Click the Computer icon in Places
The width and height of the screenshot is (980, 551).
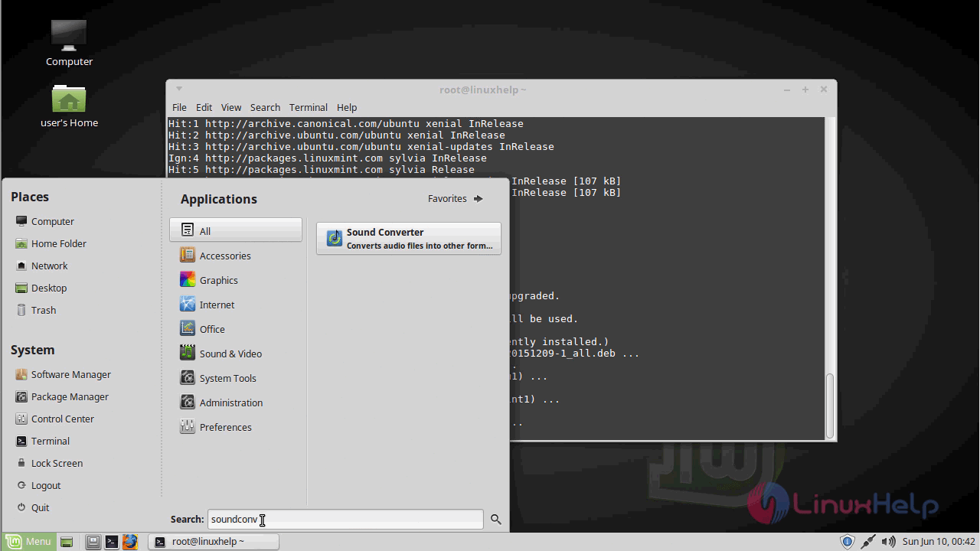pyautogui.click(x=21, y=221)
